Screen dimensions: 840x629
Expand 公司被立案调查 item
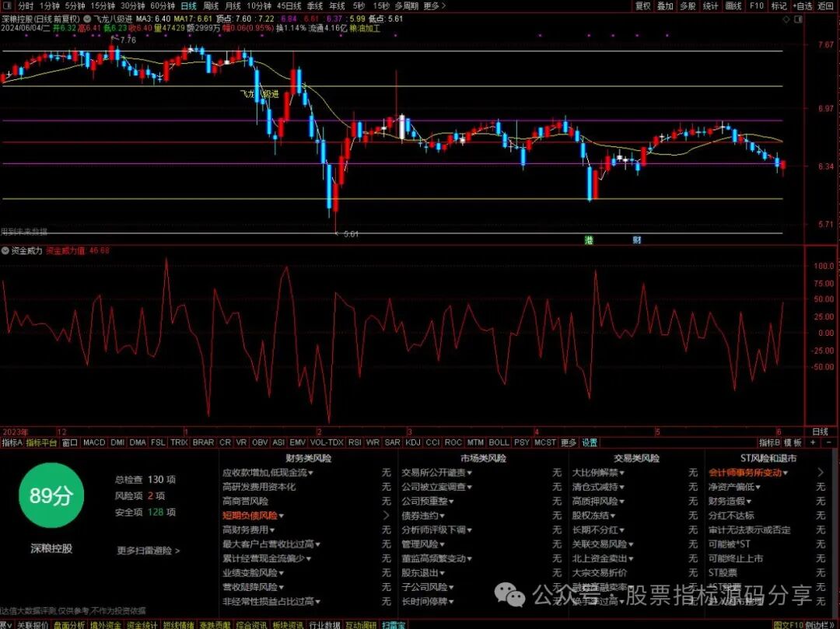437,487
